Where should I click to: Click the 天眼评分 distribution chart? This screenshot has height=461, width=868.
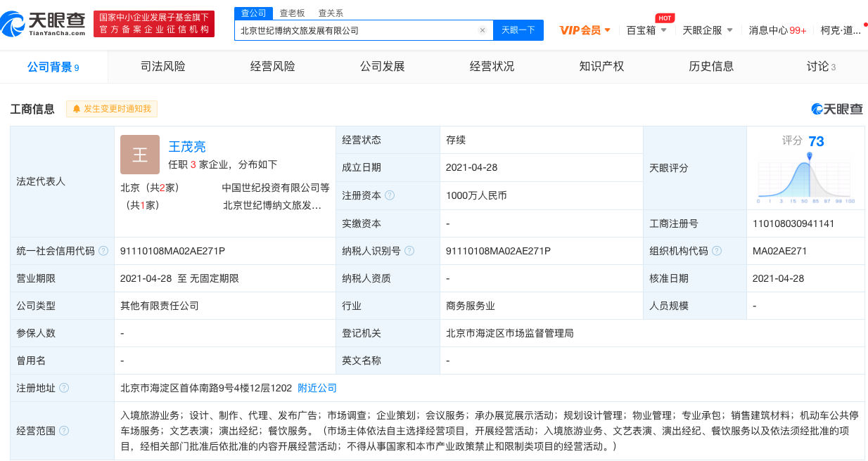807,178
